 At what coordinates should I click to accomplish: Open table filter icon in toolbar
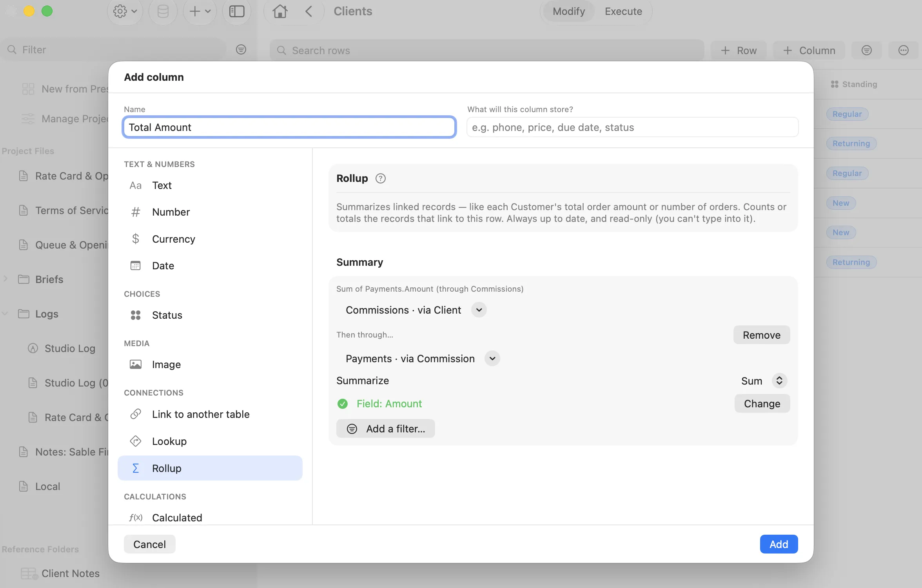click(867, 50)
